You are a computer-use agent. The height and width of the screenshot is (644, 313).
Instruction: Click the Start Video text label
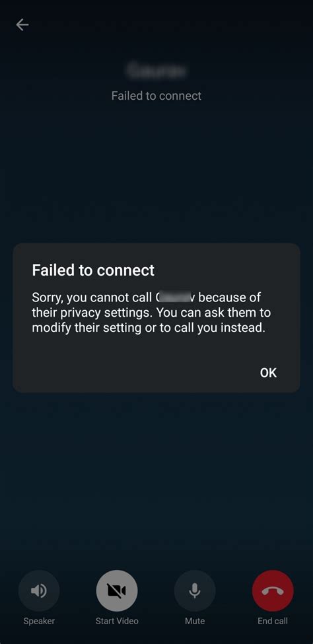pos(117,621)
